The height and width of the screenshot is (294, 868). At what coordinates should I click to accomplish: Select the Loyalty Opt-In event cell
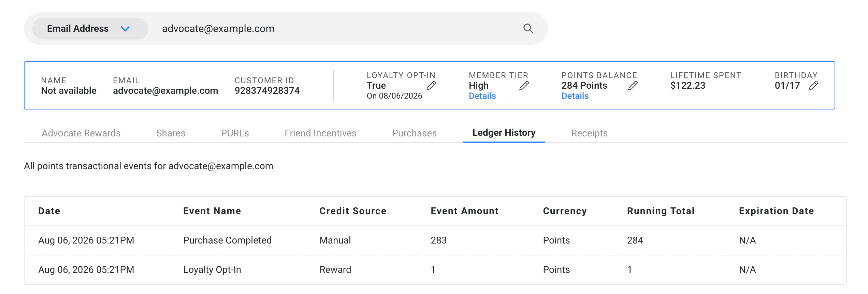click(x=212, y=270)
